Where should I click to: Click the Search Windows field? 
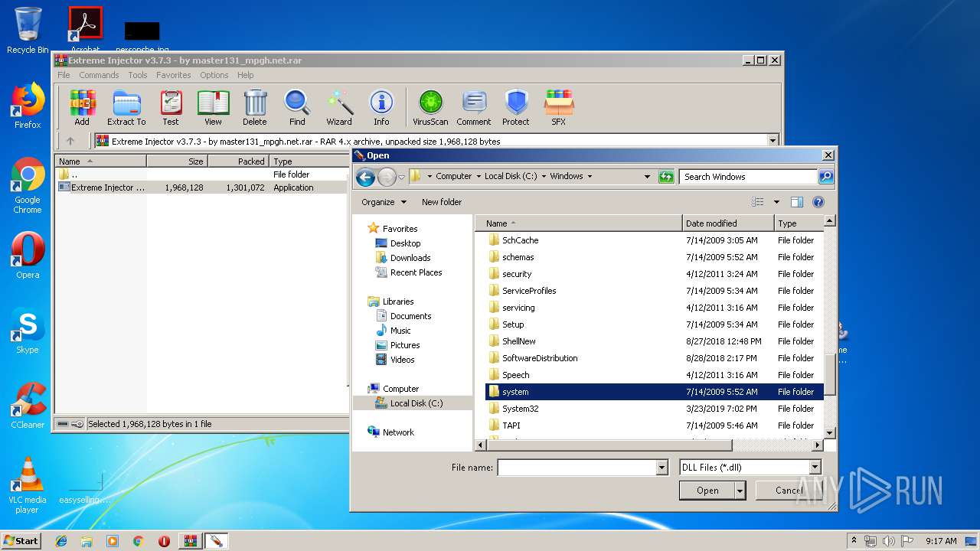point(748,176)
